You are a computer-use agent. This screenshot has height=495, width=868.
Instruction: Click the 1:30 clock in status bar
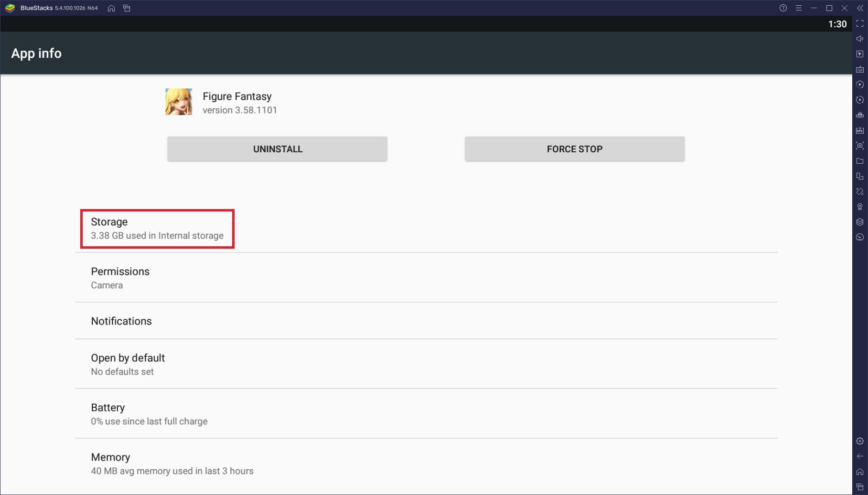pyautogui.click(x=837, y=24)
